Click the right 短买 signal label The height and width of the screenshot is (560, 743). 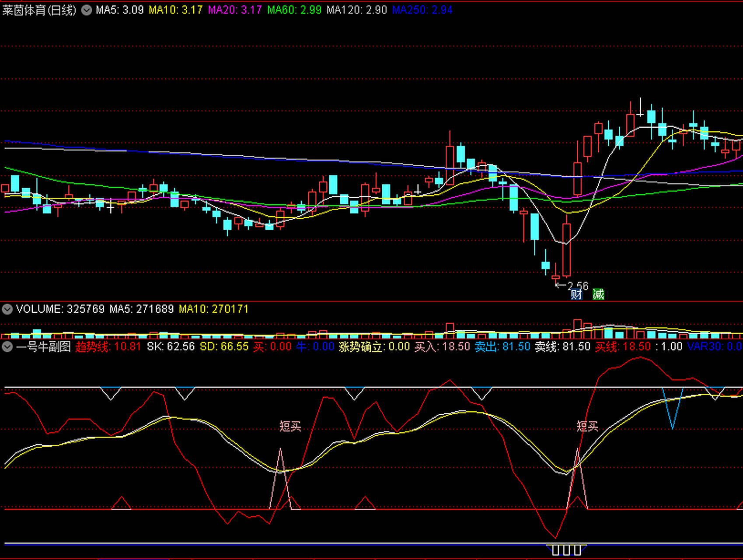[x=587, y=426]
